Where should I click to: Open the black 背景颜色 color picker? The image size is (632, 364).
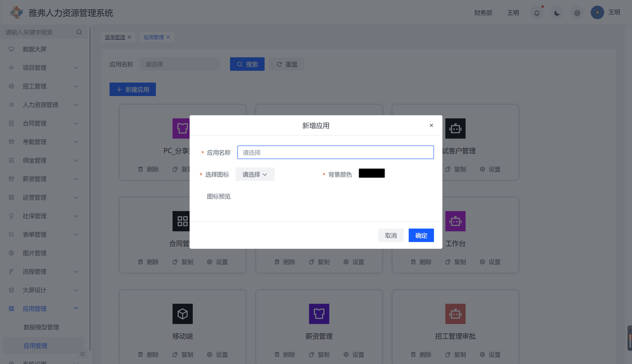(x=371, y=173)
